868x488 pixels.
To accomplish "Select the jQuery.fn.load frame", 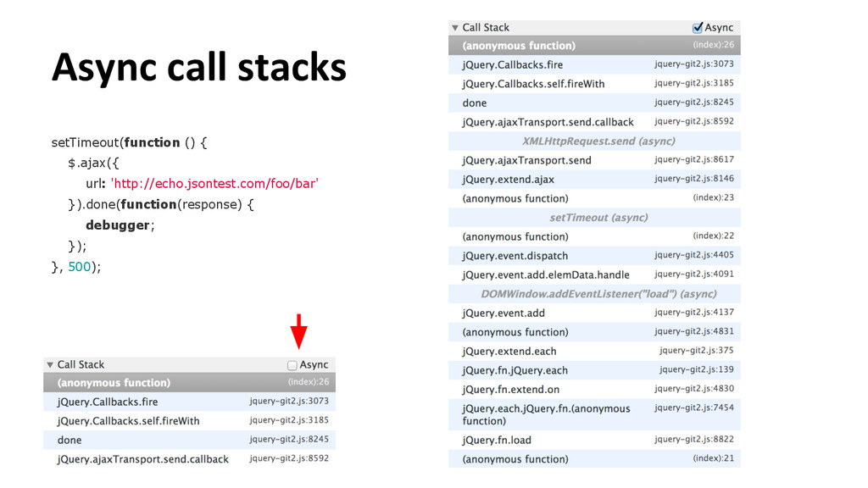I will [594, 441].
